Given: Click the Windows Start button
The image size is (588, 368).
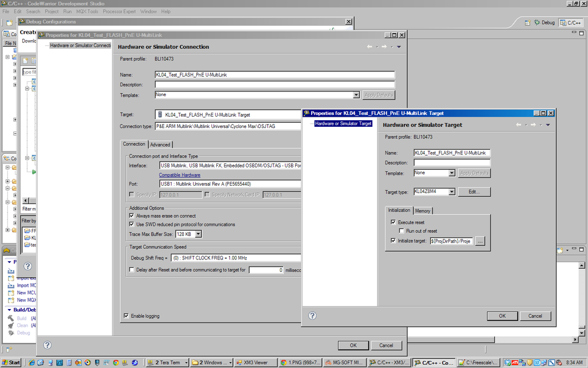Looking at the screenshot, I should (x=11, y=362).
